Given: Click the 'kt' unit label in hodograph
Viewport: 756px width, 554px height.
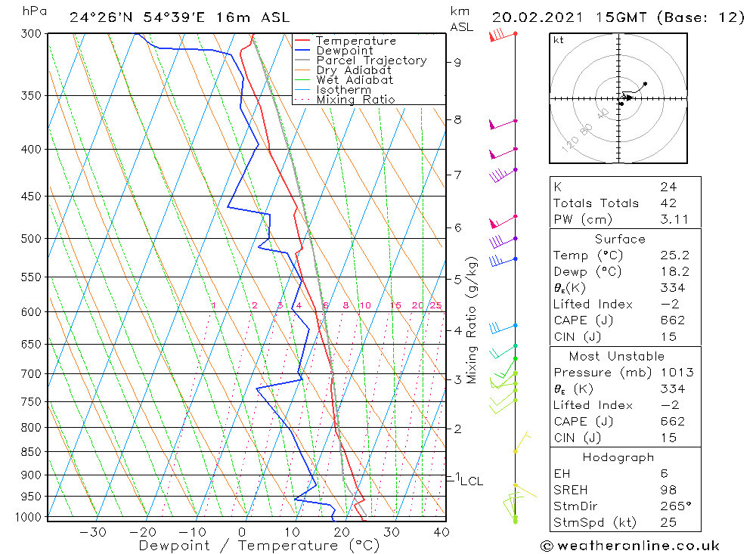Looking at the screenshot, I should pos(559,41).
